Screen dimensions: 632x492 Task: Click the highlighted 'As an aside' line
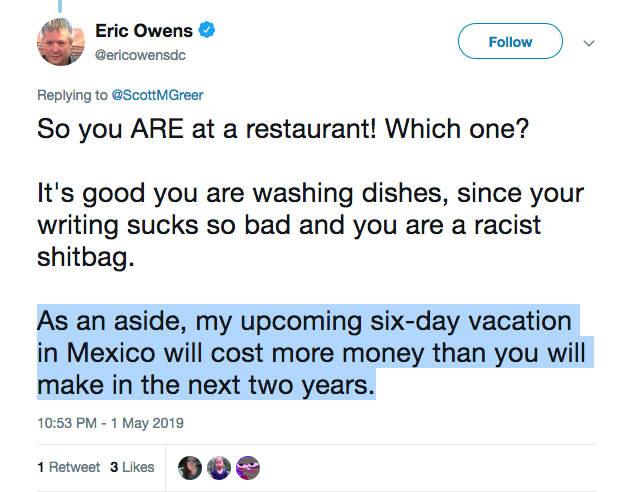(304, 322)
